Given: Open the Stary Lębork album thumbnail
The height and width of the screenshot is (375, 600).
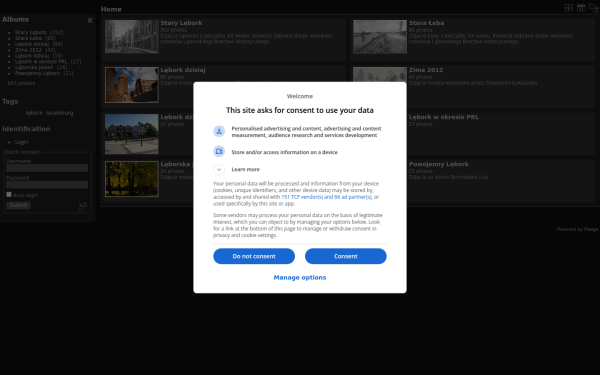Looking at the screenshot, I should [x=132, y=37].
